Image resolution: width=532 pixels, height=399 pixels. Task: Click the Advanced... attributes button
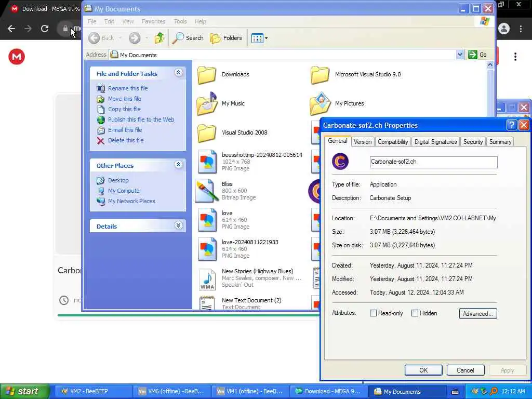(x=478, y=313)
